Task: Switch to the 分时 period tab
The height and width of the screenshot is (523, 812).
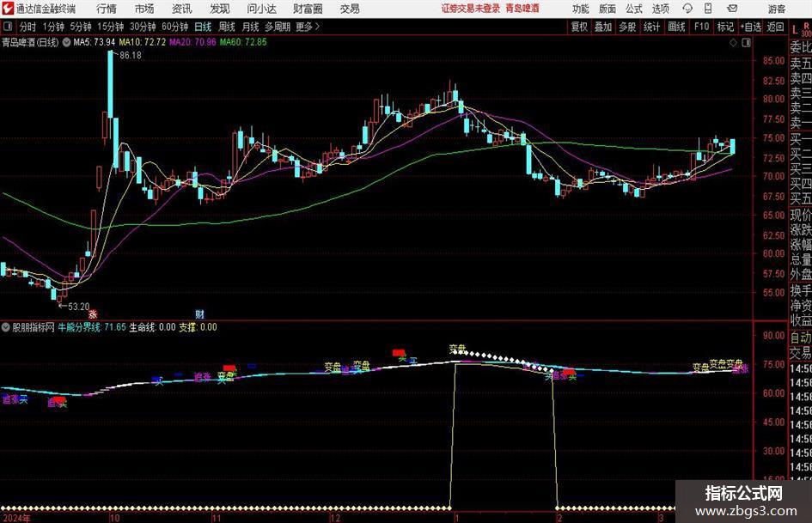Action: 28,27
